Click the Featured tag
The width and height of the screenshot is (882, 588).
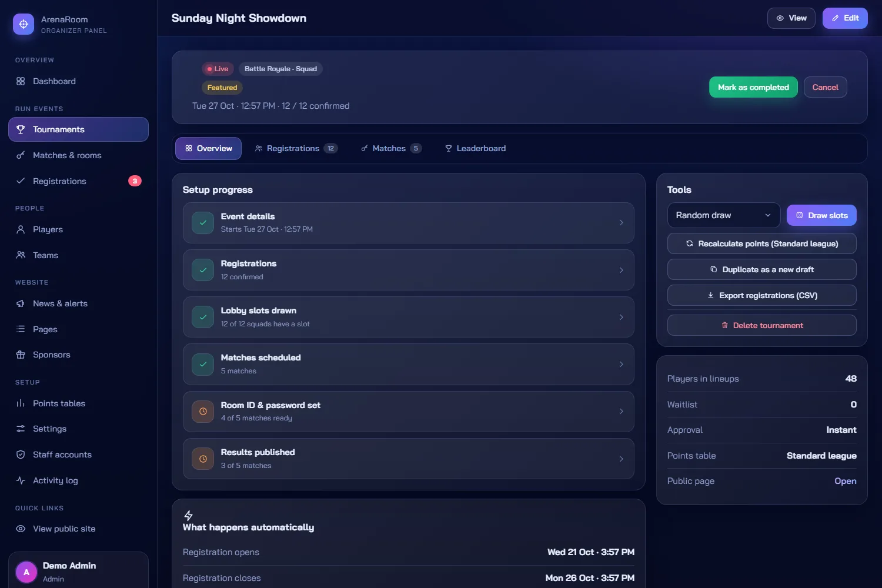pos(222,88)
